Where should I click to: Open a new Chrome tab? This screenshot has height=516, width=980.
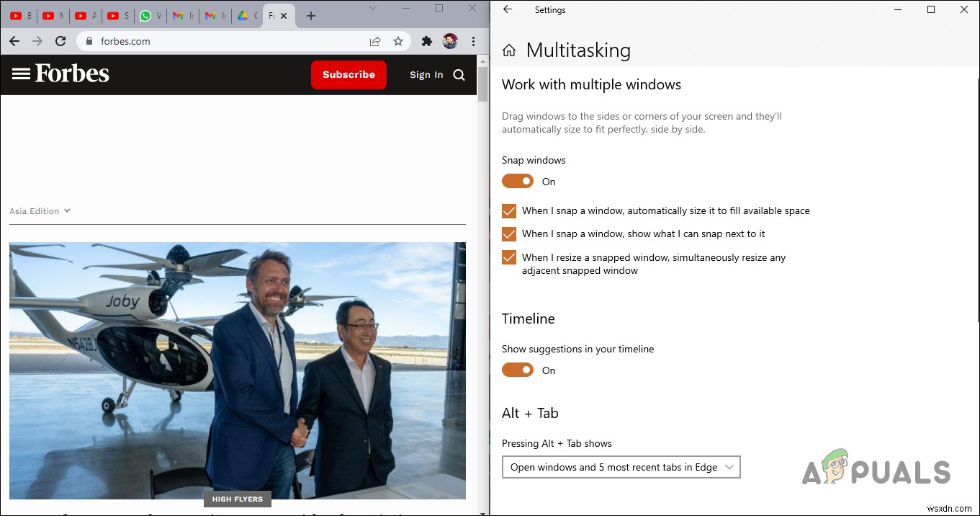pyautogui.click(x=311, y=16)
